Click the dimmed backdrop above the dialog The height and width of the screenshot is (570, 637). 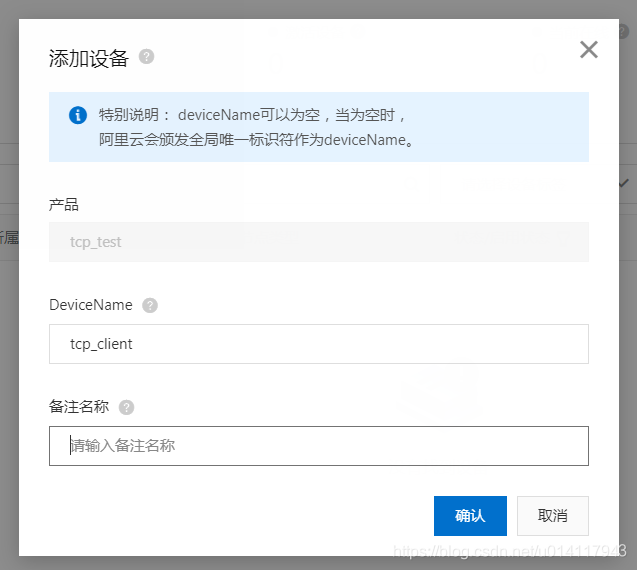[318, 9]
